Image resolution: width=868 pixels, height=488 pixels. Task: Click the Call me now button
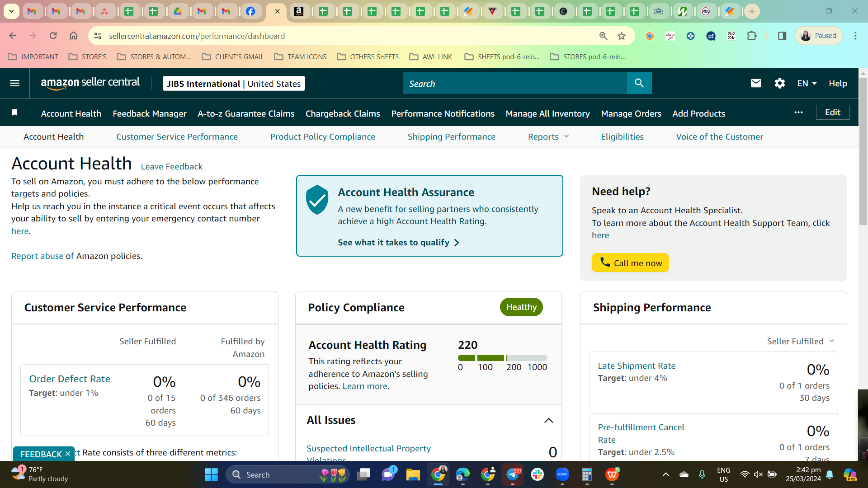(x=630, y=263)
